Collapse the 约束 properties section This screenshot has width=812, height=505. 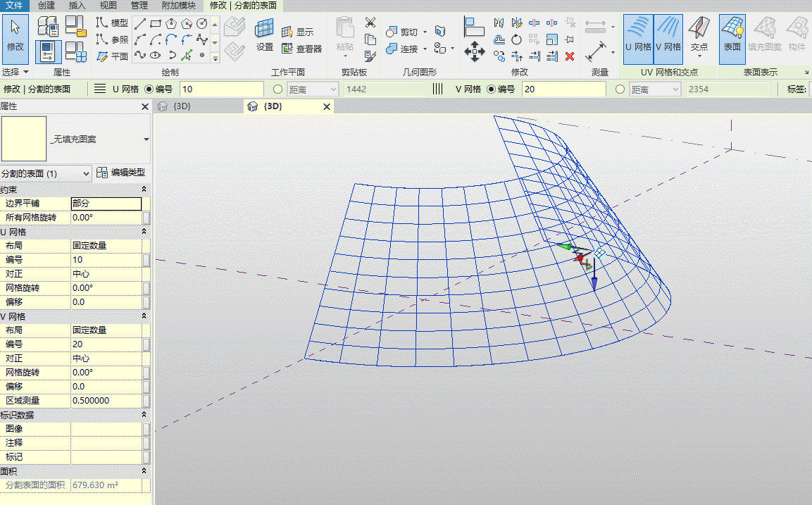click(x=144, y=189)
